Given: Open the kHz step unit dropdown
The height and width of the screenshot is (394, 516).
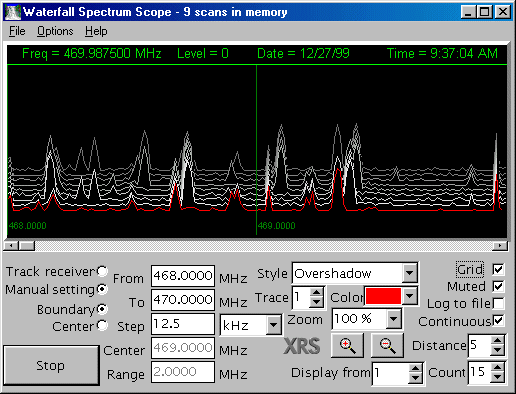Looking at the screenshot, I should point(273,325).
